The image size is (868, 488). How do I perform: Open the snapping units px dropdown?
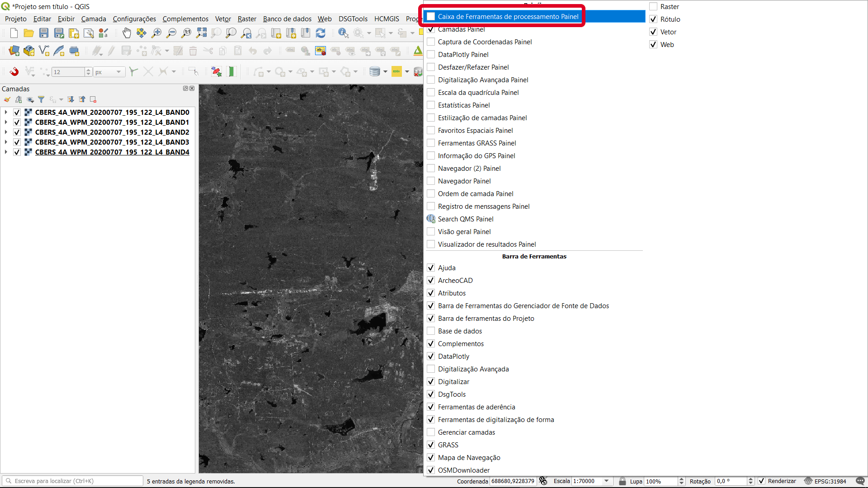coord(118,72)
